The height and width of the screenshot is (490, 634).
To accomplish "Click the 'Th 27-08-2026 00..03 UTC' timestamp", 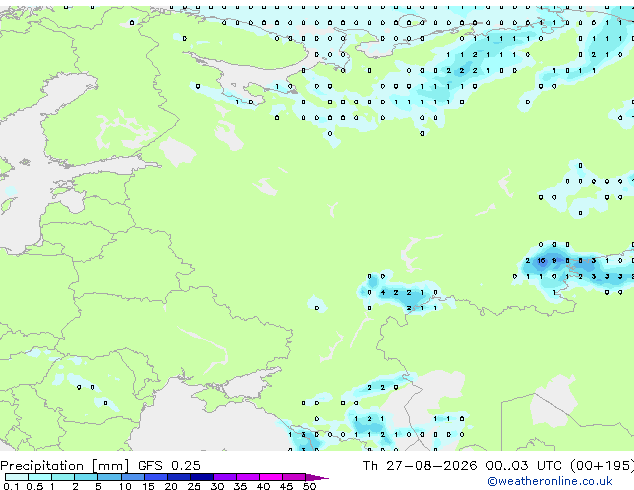I will (462, 466).
